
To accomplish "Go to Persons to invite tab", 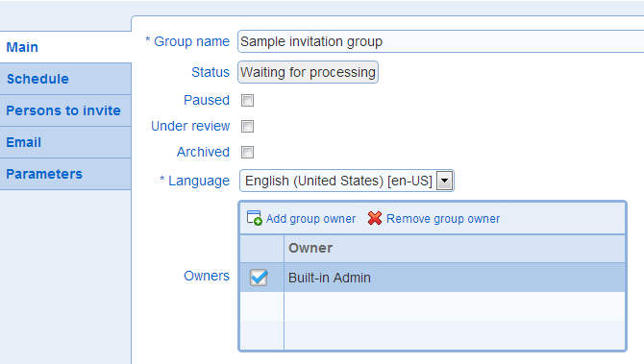I will click(65, 110).
